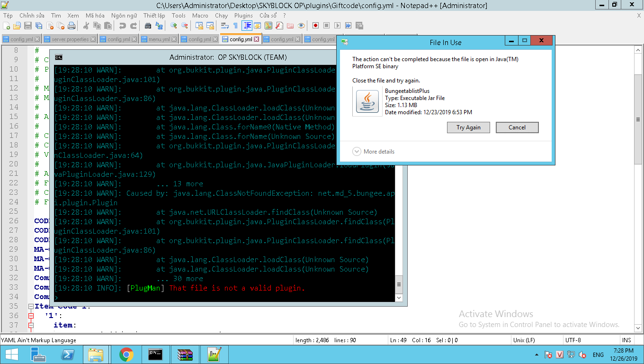The width and height of the screenshot is (644, 364).
Task: Open Find with the binoculars icon
Action: [148, 26]
